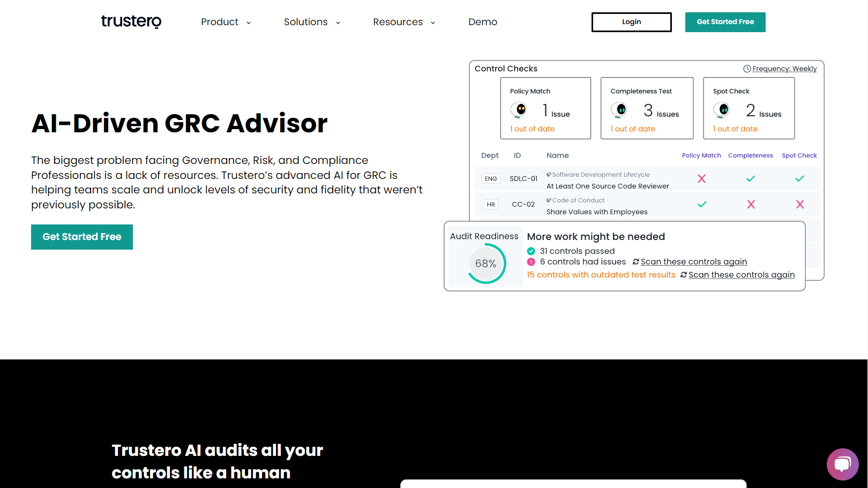The width and height of the screenshot is (868, 488).
Task: Click the SDLC-01 control ID
Action: click(523, 179)
